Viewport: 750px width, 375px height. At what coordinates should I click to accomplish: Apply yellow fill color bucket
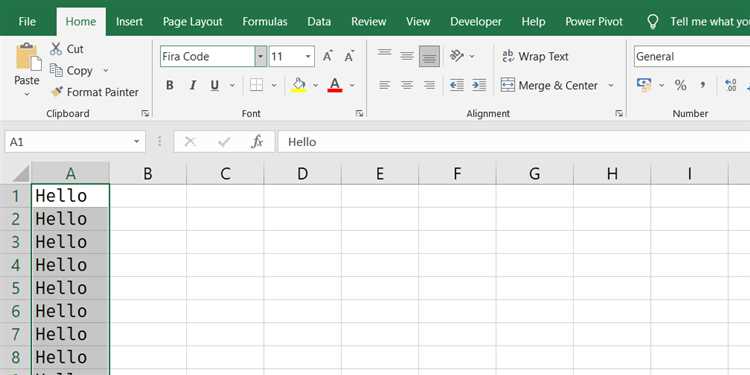pyautogui.click(x=299, y=85)
